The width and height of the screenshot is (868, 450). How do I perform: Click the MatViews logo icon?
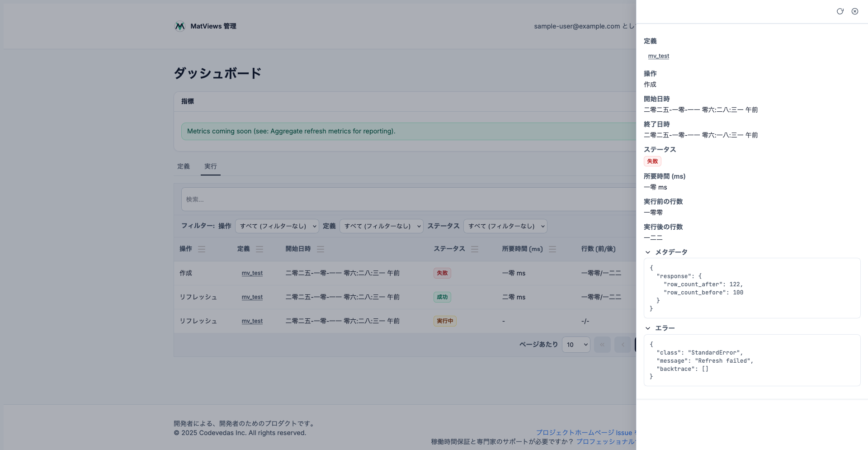pyautogui.click(x=180, y=26)
